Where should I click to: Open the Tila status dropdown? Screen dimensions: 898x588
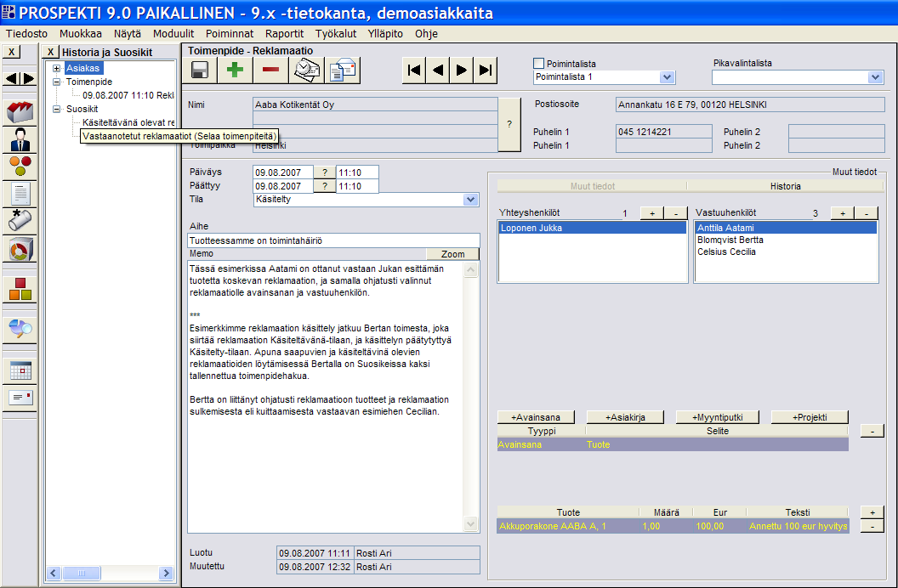471,200
